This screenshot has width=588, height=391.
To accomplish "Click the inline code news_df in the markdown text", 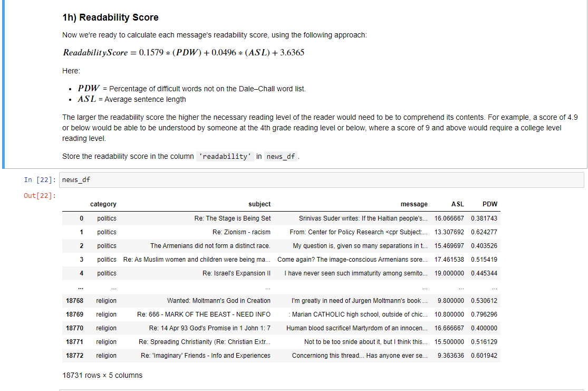I will tap(281, 156).
